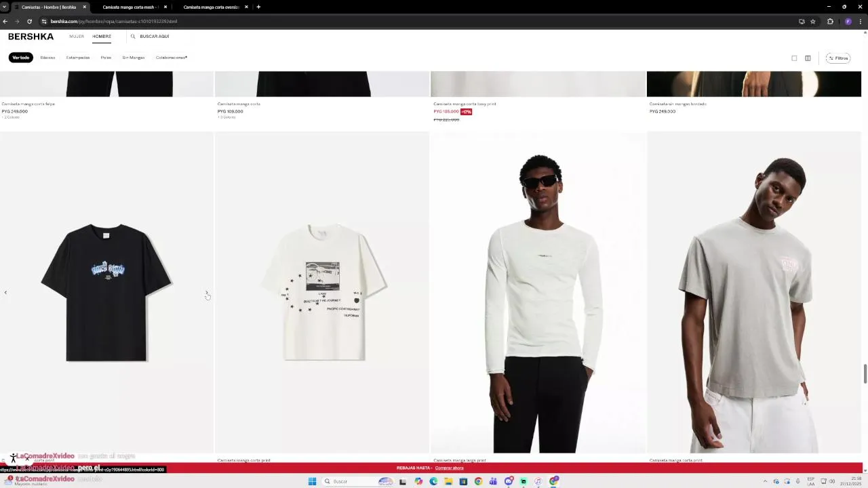This screenshot has width=868, height=488.
Task: Open the black graphic t-shirt product
Action: (106, 292)
